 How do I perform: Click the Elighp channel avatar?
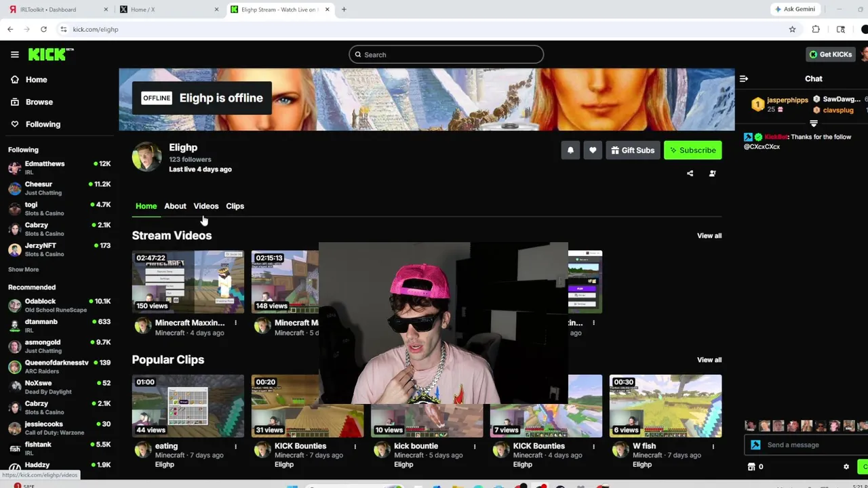pyautogui.click(x=147, y=157)
